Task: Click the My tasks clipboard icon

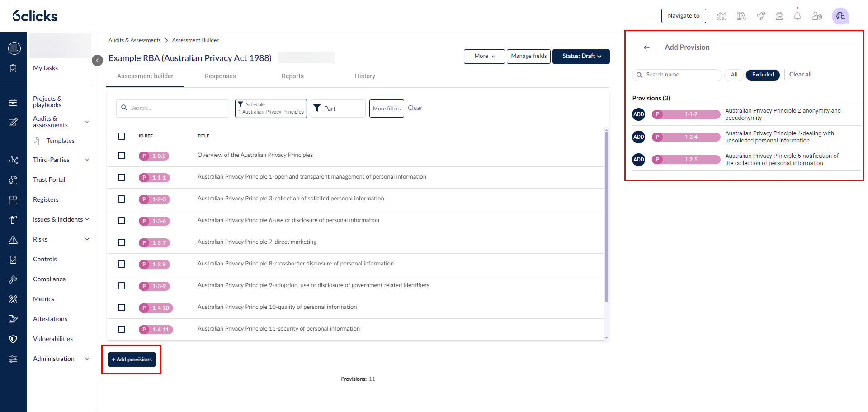Action: pyautogui.click(x=13, y=68)
